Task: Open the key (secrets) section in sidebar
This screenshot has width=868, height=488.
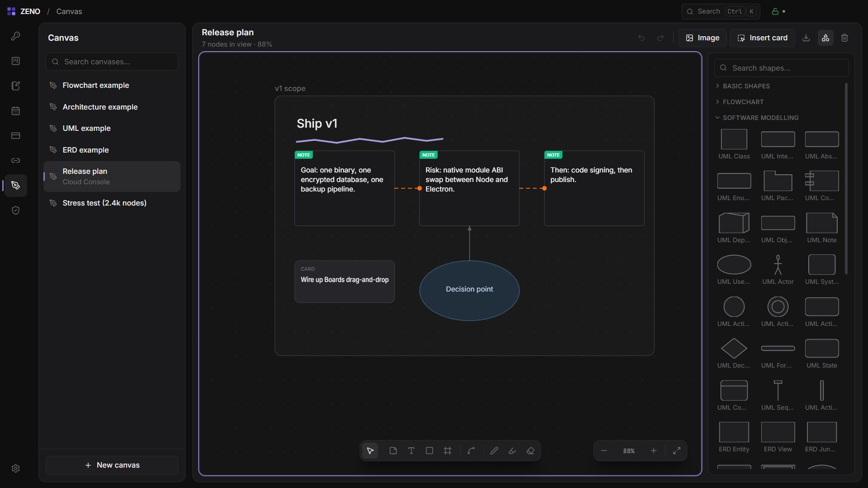Action: pos(16,36)
